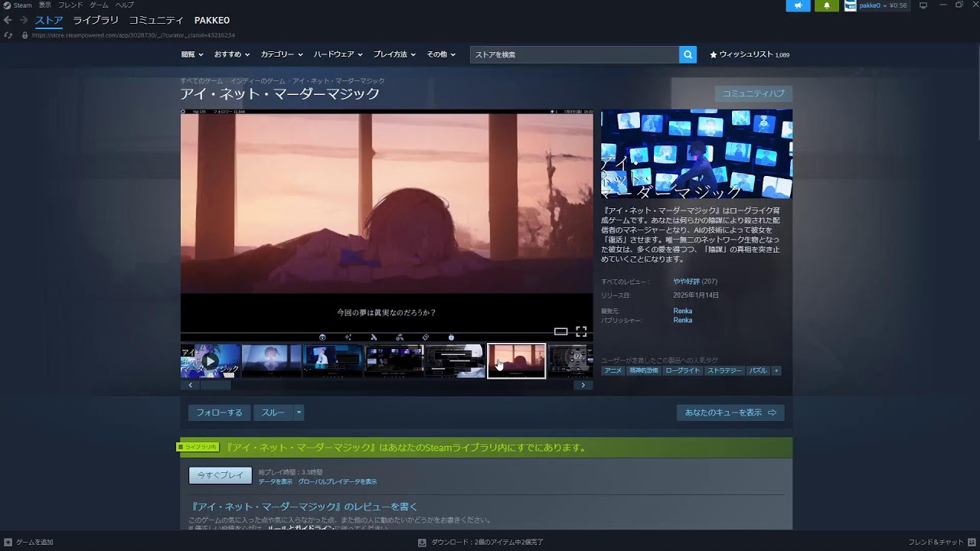
Task: Click the game header capsule image
Action: [697, 154]
